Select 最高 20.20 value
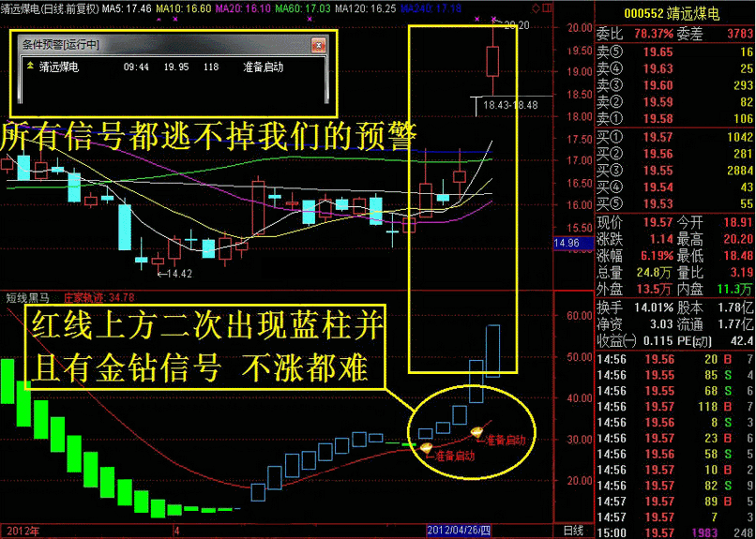The width and height of the screenshot is (756, 539). [738, 239]
